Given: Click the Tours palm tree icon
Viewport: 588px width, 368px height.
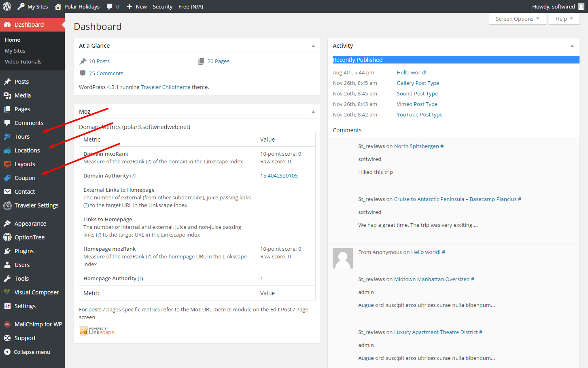Looking at the screenshot, I should coord(7,137).
